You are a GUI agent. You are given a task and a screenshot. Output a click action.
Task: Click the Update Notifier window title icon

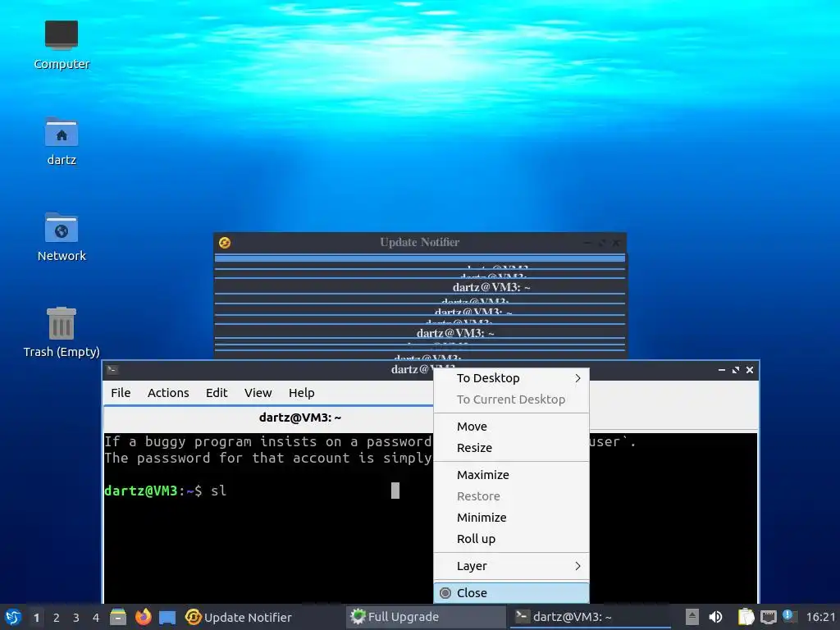225,243
